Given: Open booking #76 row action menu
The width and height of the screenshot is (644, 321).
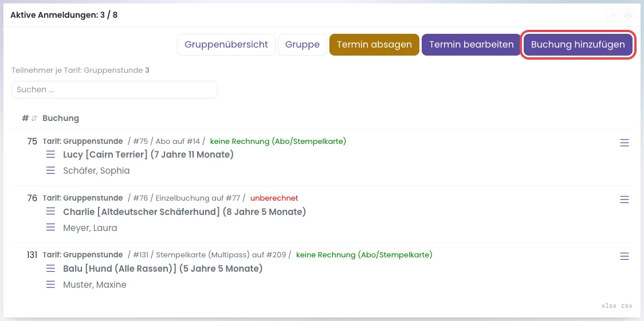Looking at the screenshot, I should (x=625, y=199).
